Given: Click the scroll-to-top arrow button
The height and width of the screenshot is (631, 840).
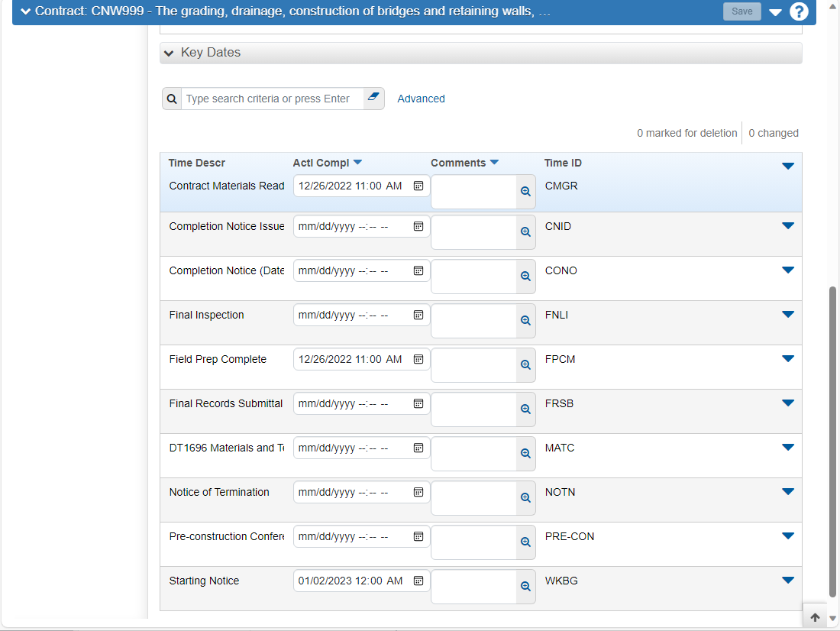Looking at the screenshot, I should (x=815, y=617).
